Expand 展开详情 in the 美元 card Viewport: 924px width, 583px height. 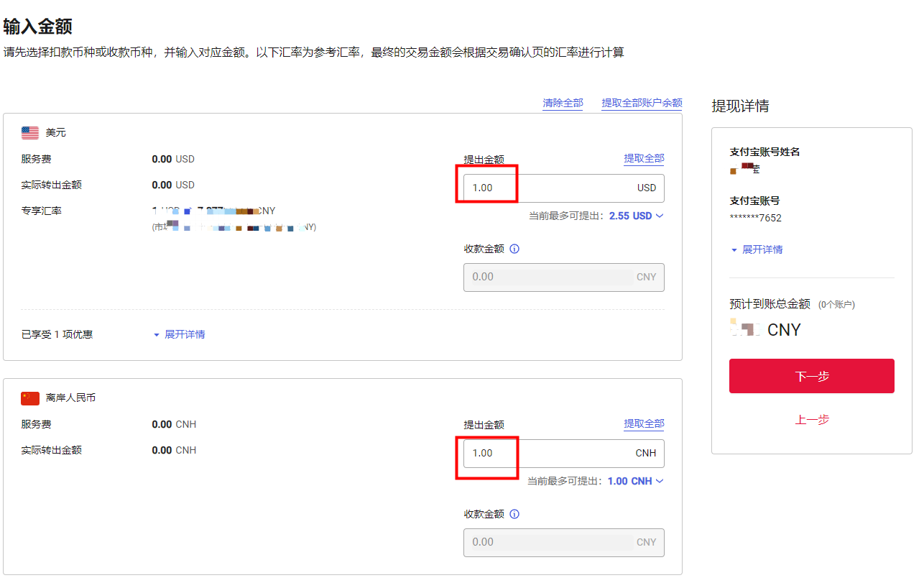[x=185, y=334]
